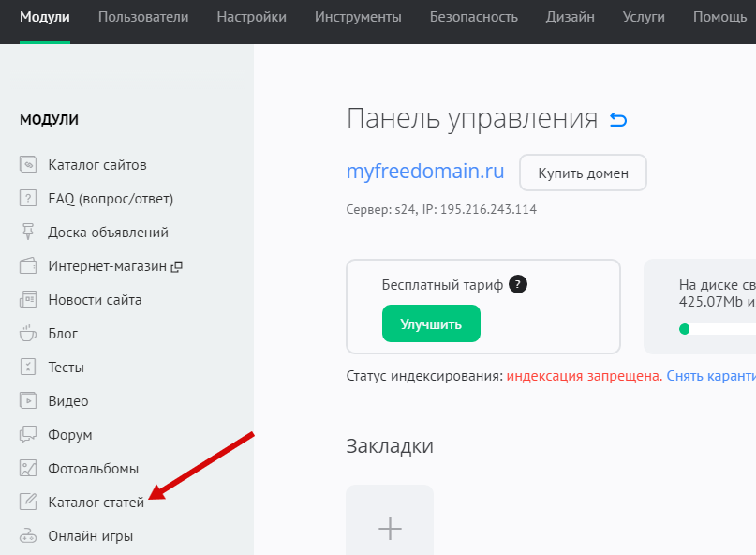The image size is (756, 555).
Task: Open the Безопасность menu
Action: (x=473, y=17)
